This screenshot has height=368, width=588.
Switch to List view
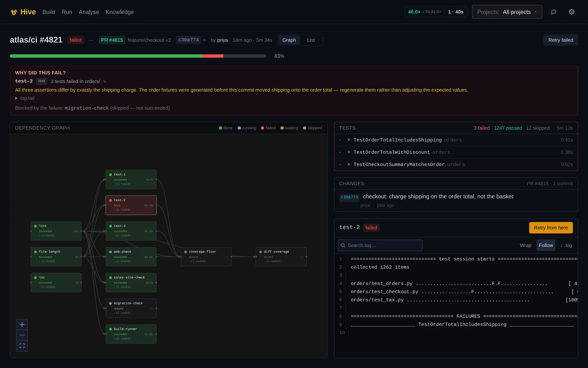(311, 40)
